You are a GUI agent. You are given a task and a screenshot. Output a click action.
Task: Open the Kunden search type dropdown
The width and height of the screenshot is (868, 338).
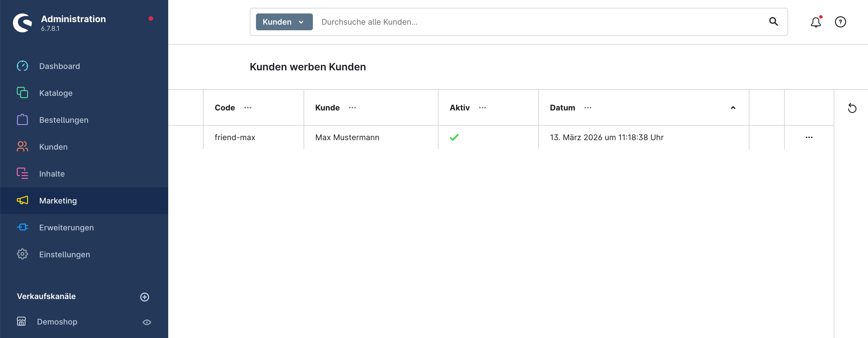coord(284,22)
